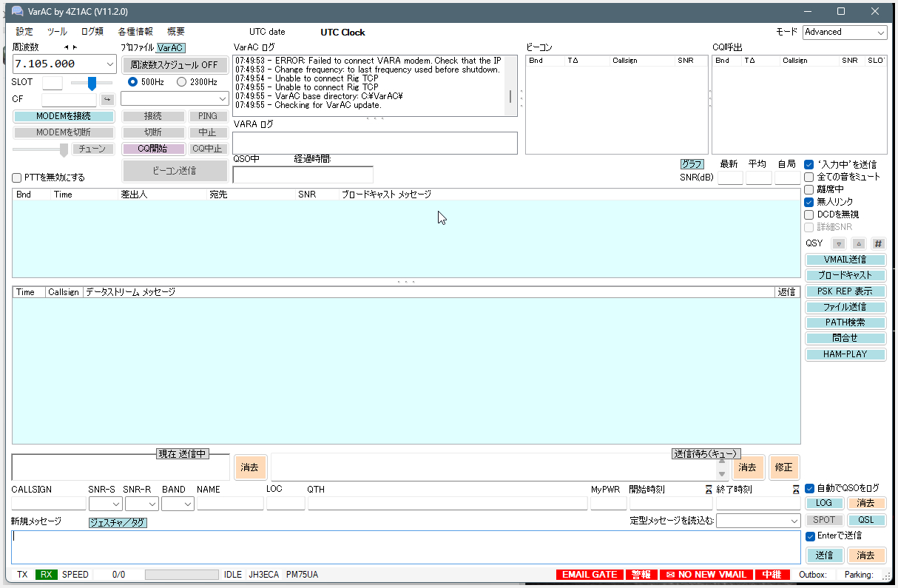Screen dimensions: 898x588
Task: Enable the PTTを無効にする checkbox
Action: click(x=17, y=178)
